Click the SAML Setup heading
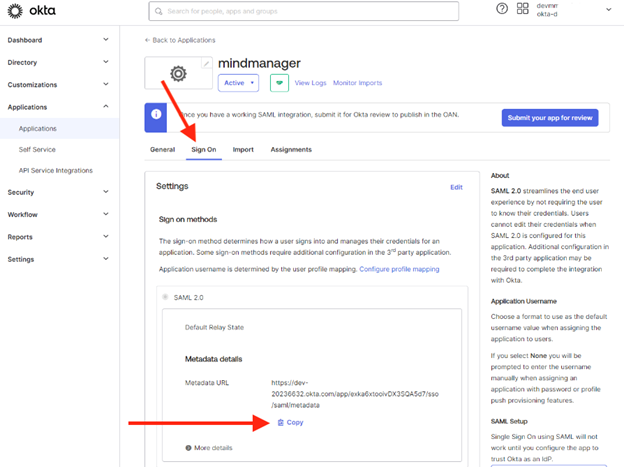 [509, 421]
